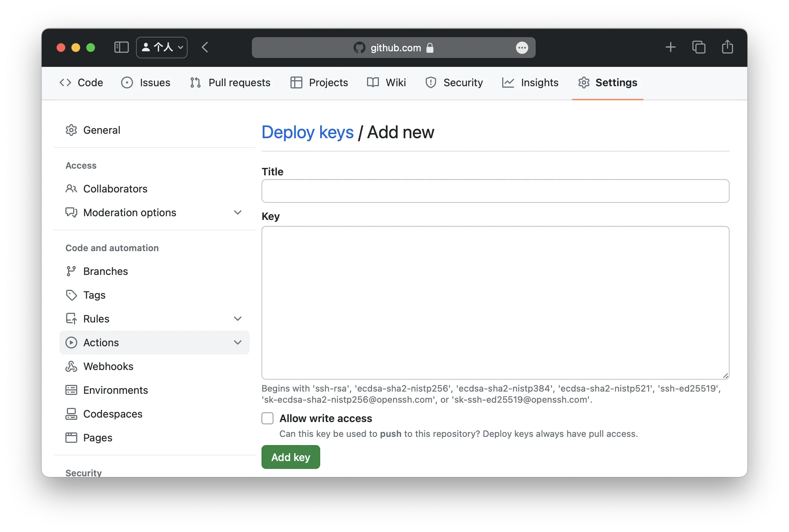Toggle Actions section expander
This screenshot has width=789, height=532.
237,343
